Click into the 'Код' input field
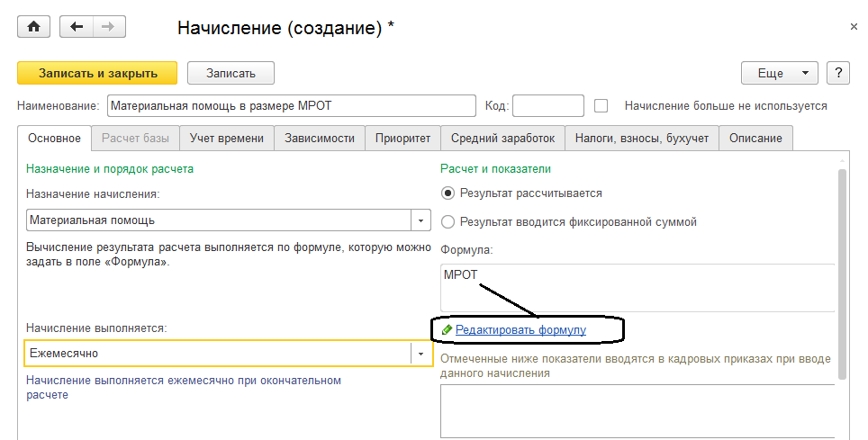Image resolution: width=868 pixels, height=440 pixels. click(548, 105)
